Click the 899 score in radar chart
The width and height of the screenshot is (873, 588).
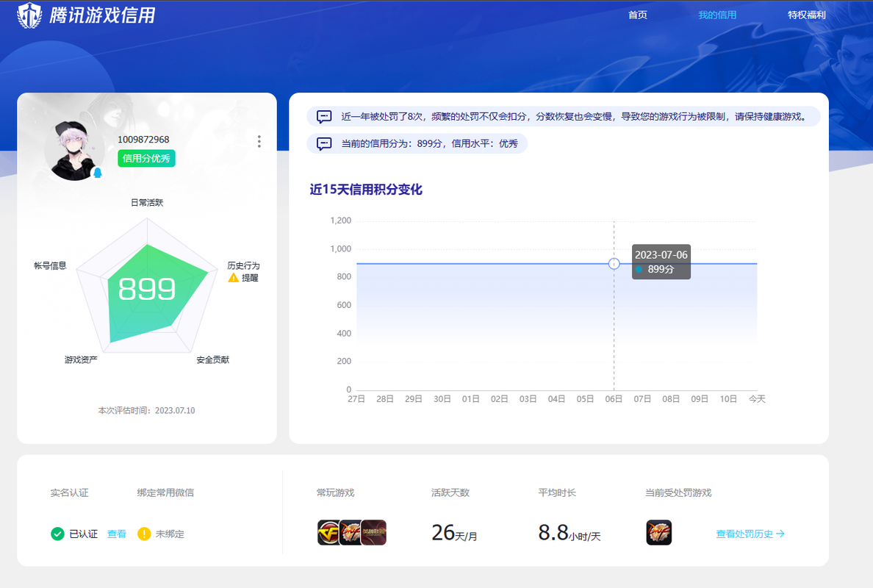coord(147,290)
